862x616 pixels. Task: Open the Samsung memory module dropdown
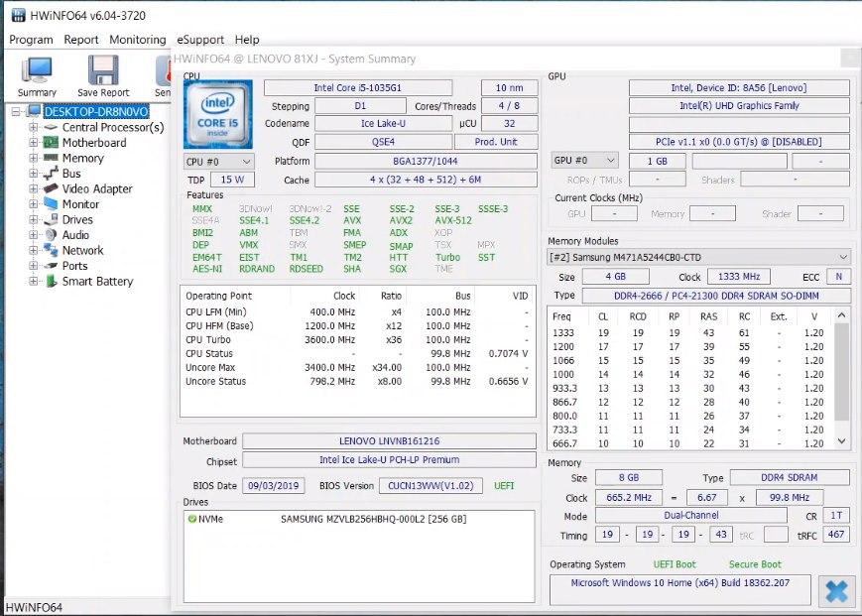pos(699,257)
